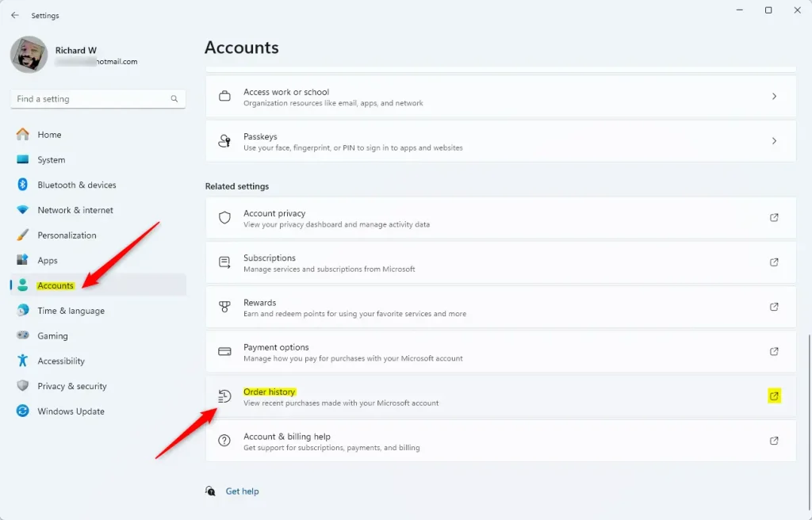Click the Accessibility figure icon
The image size is (812, 520).
click(23, 361)
